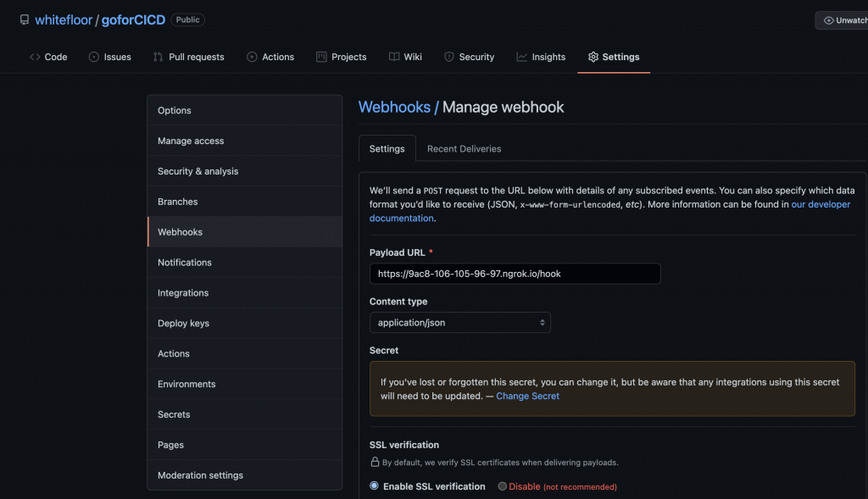The width and height of the screenshot is (868, 499).
Task: Click the SSL verification heading
Action: pyautogui.click(x=404, y=445)
